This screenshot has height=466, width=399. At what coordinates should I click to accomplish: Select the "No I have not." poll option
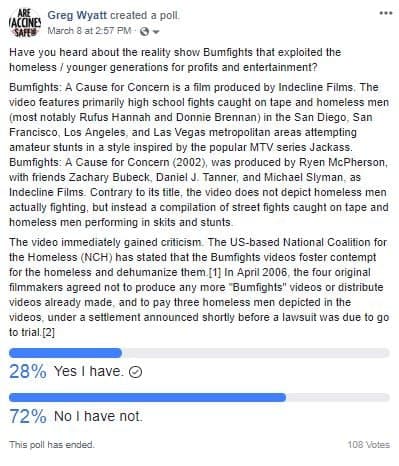98,416
